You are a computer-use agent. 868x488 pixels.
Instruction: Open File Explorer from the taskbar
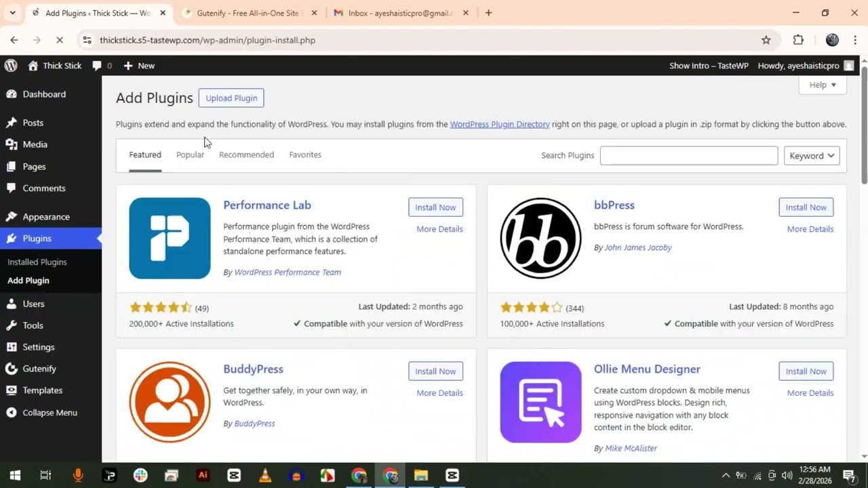(x=421, y=475)
